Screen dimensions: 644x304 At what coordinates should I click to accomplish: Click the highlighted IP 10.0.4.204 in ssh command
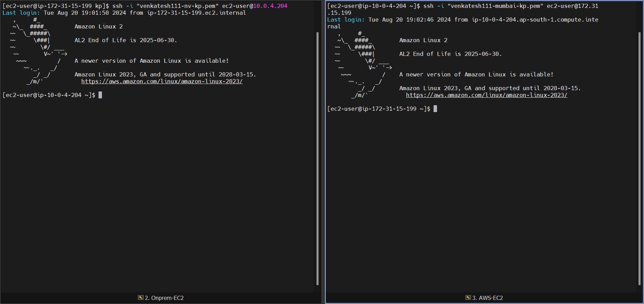[270, 6]
